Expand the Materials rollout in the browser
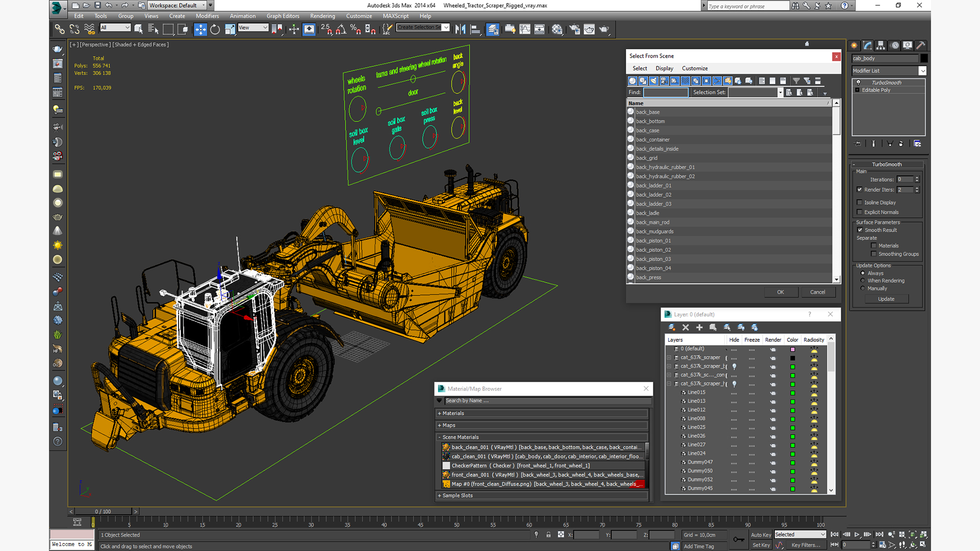The image size is (980, 551). coord(453,413)
